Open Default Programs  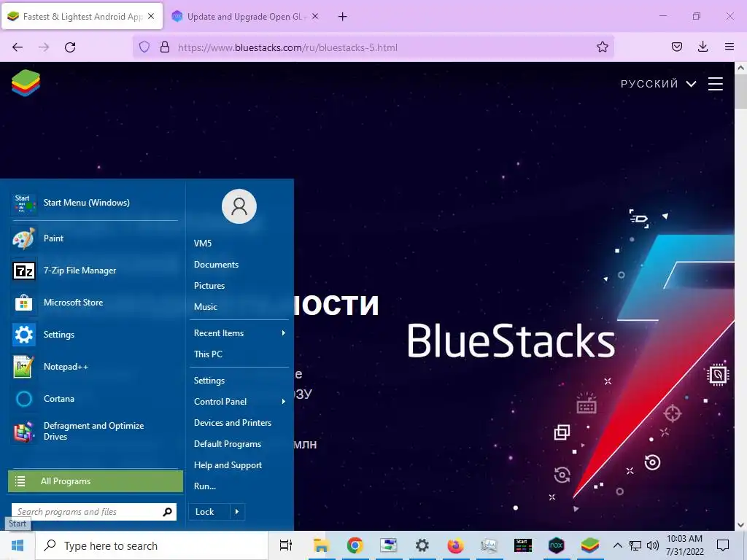click(x=228, y=444)
